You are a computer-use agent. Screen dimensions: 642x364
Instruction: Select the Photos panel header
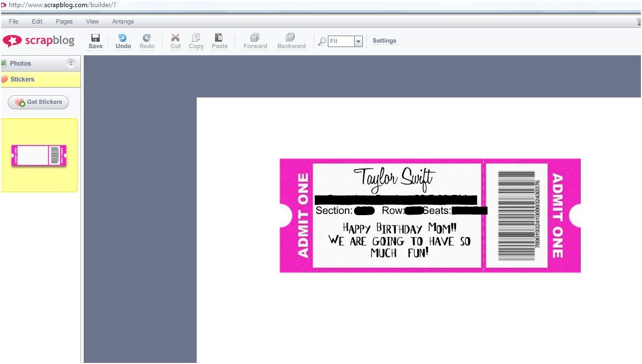click(x=41, y=63)
